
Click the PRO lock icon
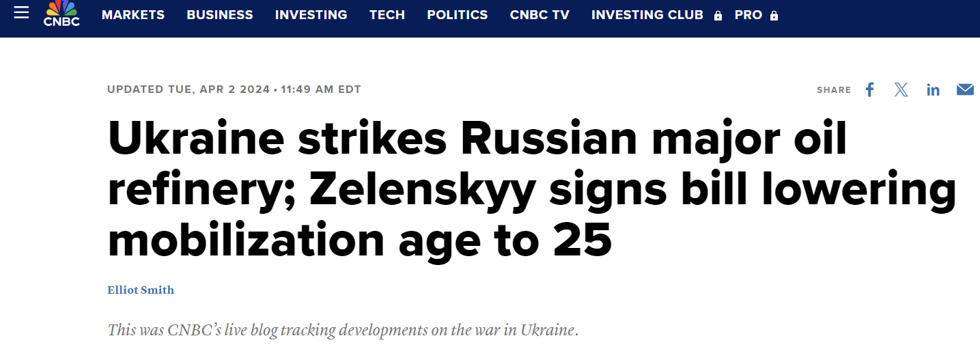point(774,16)
